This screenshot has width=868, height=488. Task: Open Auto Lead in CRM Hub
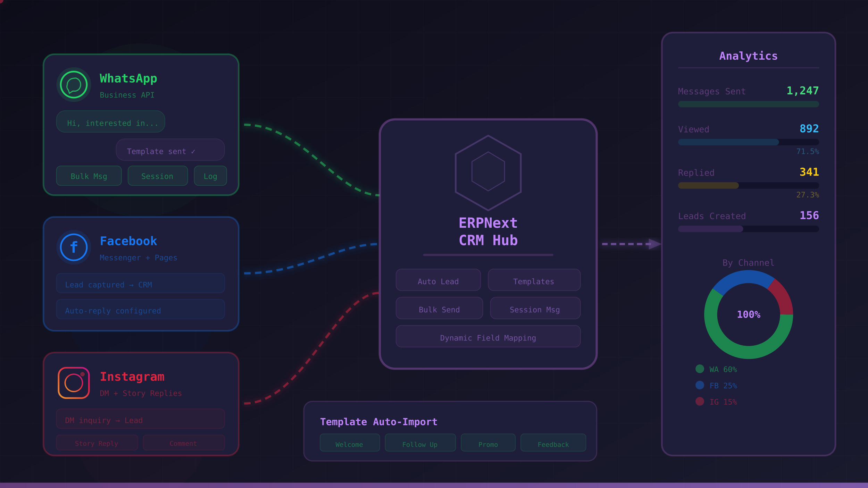pyautogui.click(x=438, y=280)
